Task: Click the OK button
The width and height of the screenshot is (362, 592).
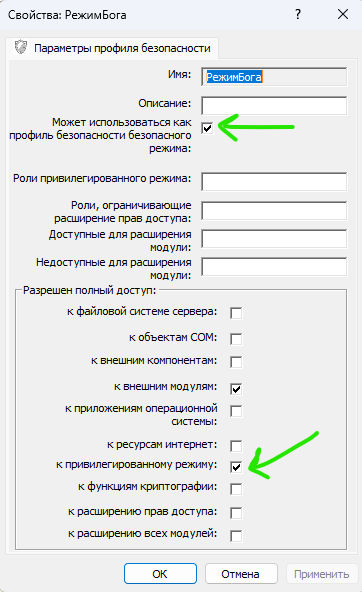Action: tap(160, 574)
